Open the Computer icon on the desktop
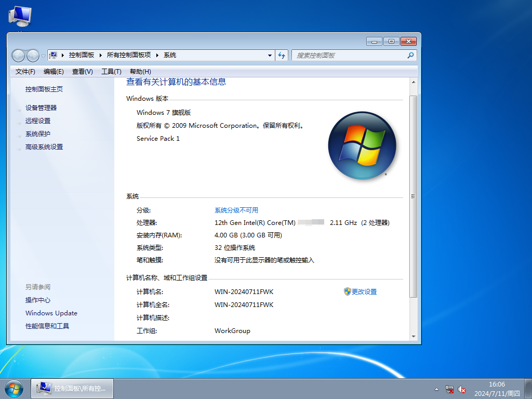The width and height of the screenshot is (532, 399). click(20, 16)
